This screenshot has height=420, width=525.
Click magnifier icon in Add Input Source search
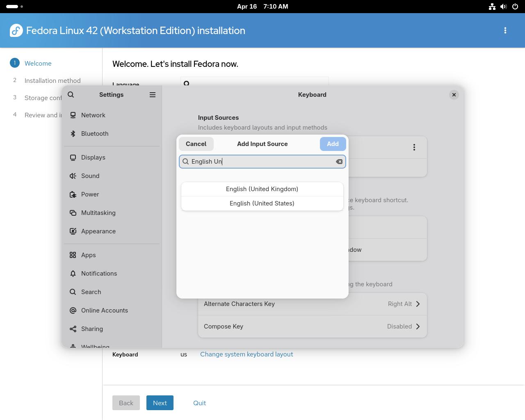point(186,162)
